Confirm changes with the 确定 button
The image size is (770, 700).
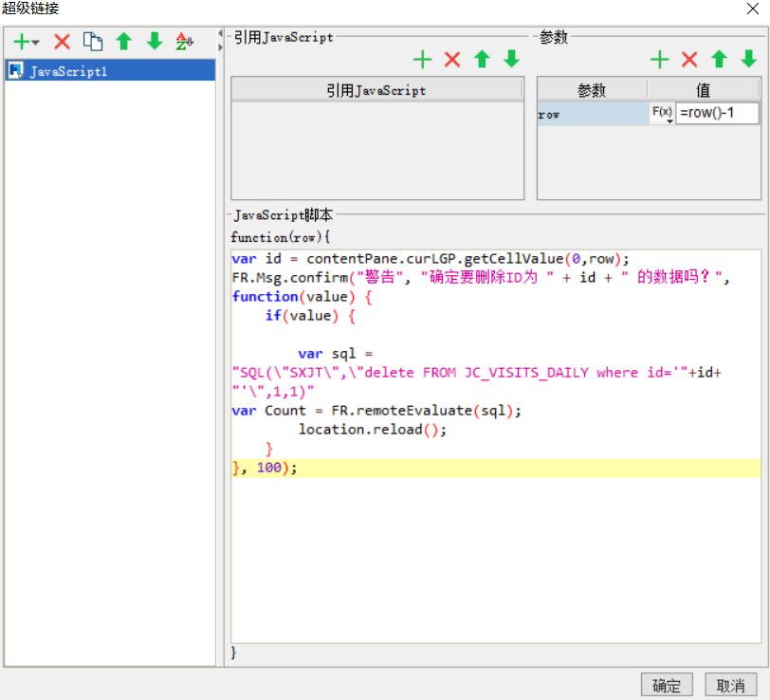666,685
